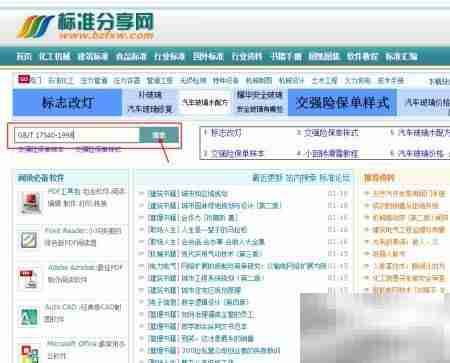The image size is (450, 363).
Task: Open 软件教程 in the navigation bar
Action: coord(362,56)
